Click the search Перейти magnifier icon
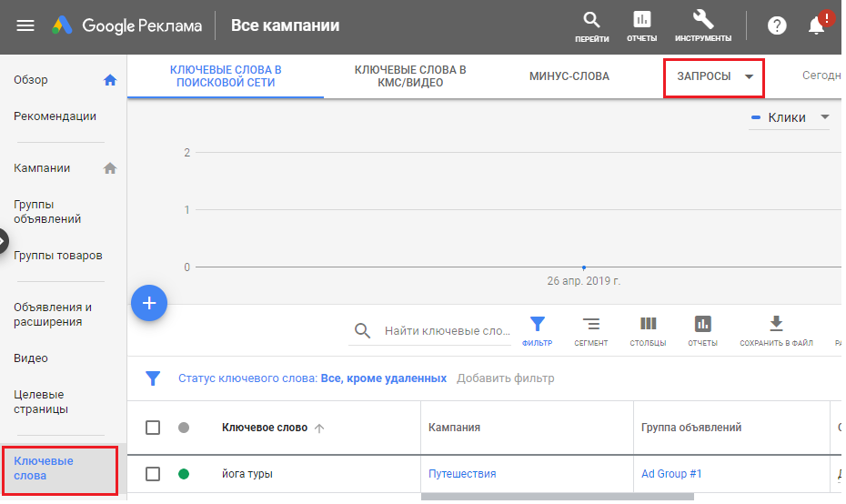This screenshot has height=504, width=846. point(591,20)
